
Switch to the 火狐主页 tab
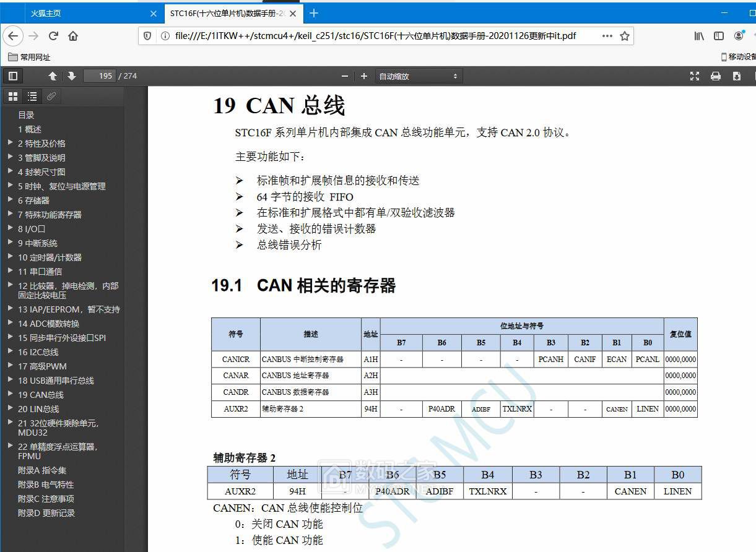(45, 12)
